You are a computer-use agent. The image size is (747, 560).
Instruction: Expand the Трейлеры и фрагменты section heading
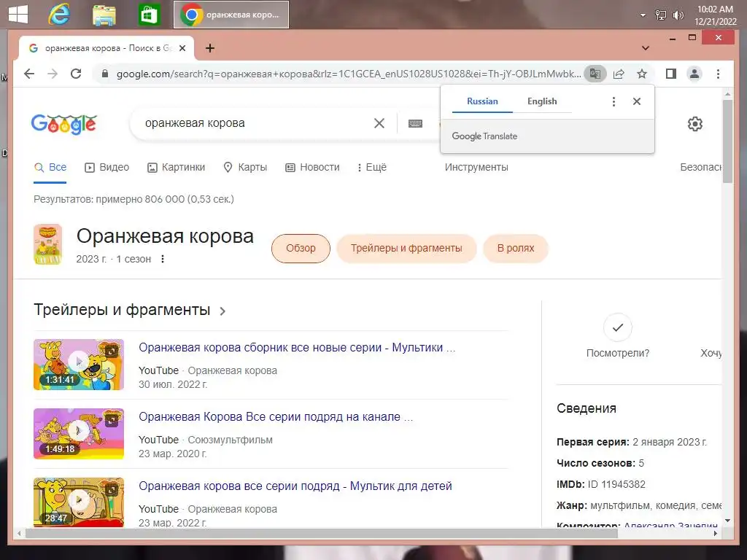[x=130, y=310]
